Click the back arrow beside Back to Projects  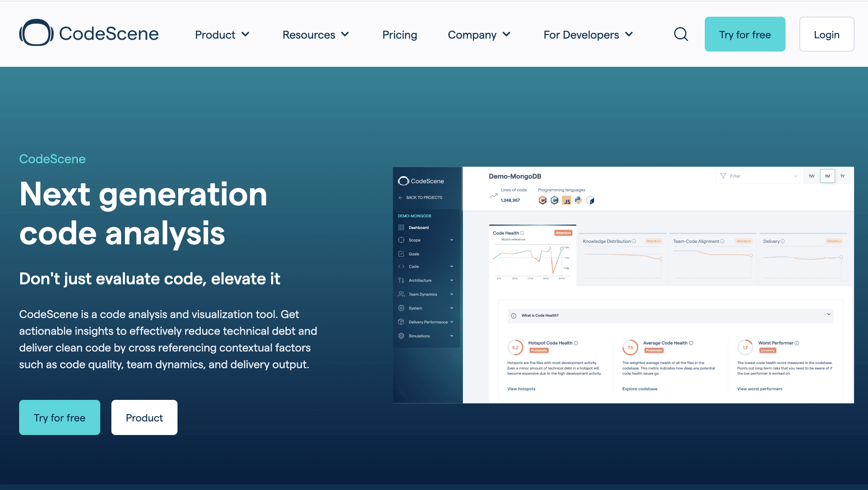coord(401,198)
